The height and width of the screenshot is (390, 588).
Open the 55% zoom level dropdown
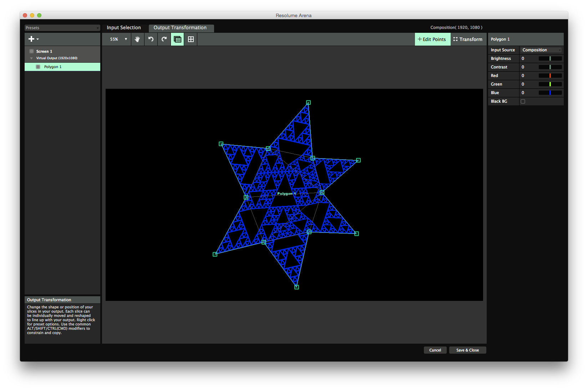[x=118, y=39]
